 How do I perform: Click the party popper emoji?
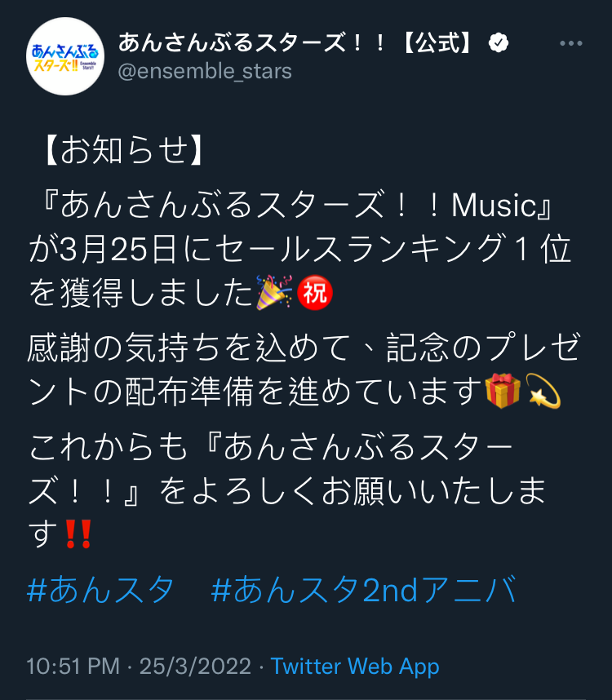(274, 292)
